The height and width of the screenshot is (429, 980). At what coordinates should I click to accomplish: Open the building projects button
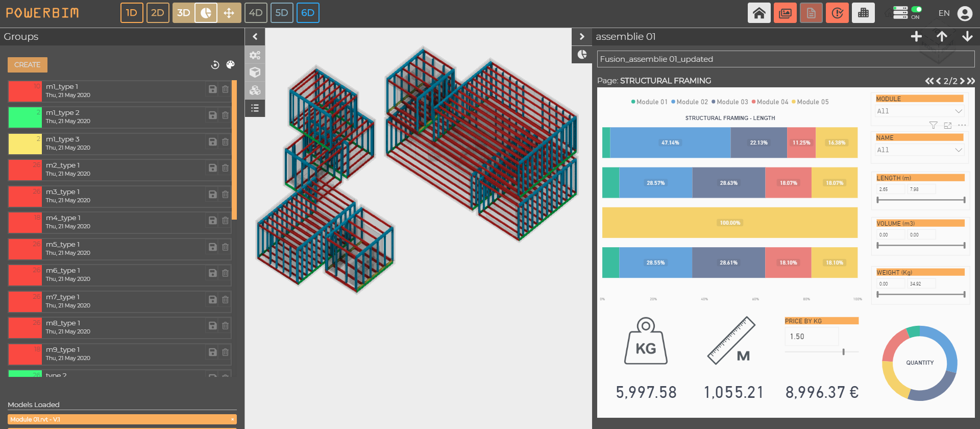(x=863, y=13)
